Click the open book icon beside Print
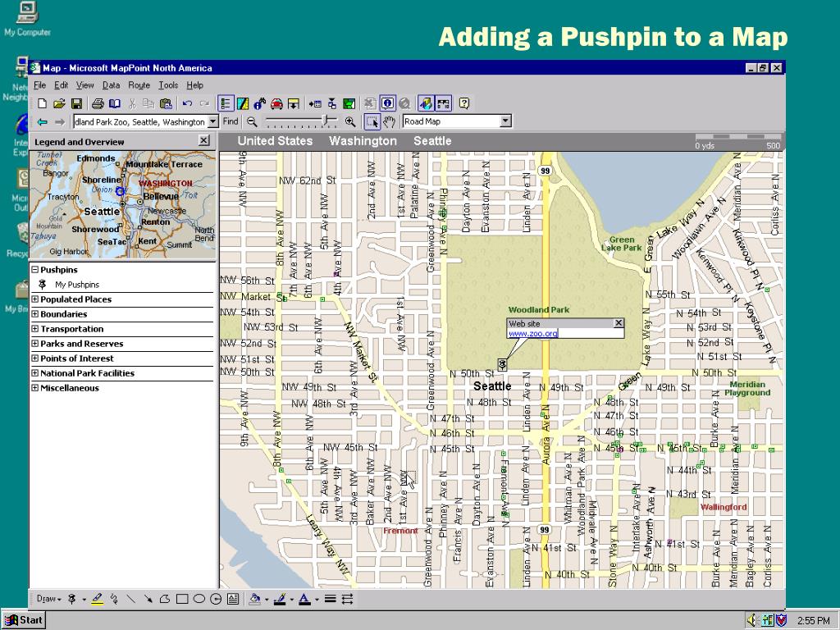Screen dimensions: 840x630 (x=115, y=103)
